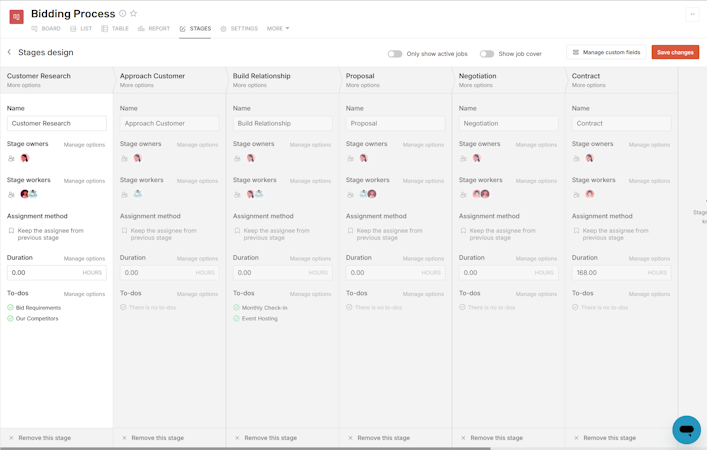Image resolution: width=707 pixels, height=450 pixels.
Task: Open the chat support bubble
Action: 686,429
